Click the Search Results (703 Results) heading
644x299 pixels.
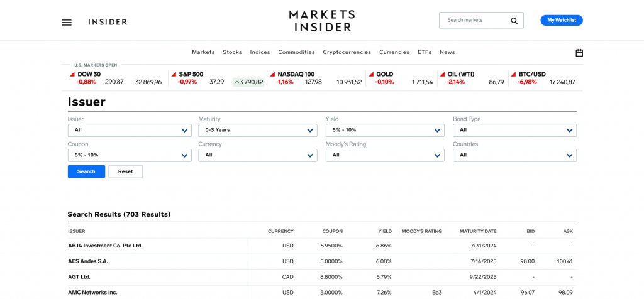click(119, 214)
